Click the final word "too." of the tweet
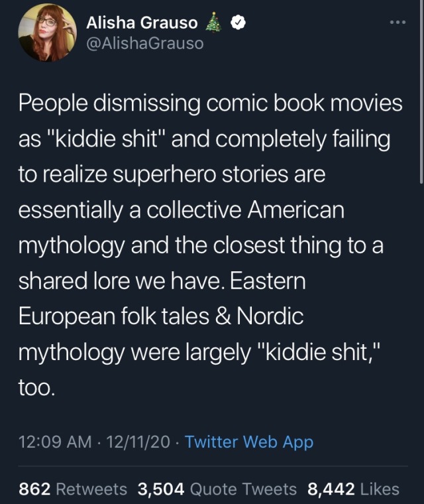Screen dimensions: 424x504 35,388
